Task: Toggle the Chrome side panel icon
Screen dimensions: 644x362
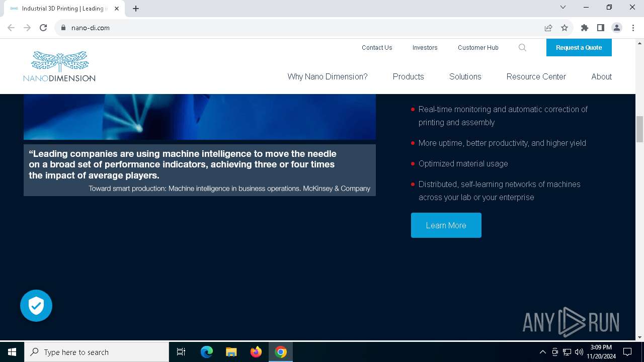Action: tap(601, 28)
